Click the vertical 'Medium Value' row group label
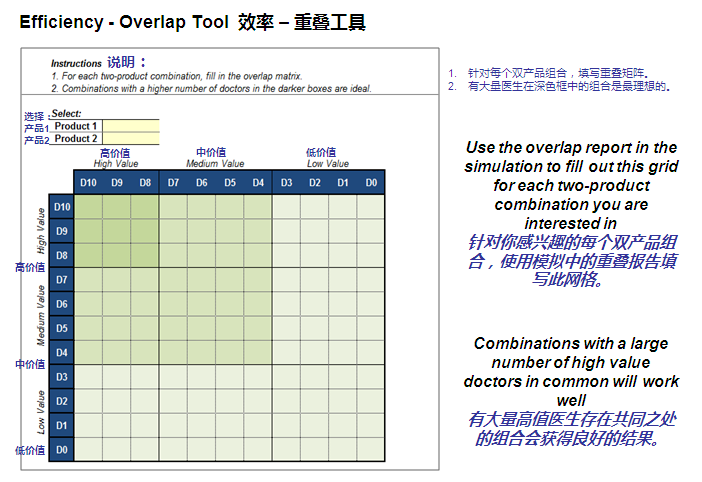This screenshot has width=702, height=482. tap(41, 316)
